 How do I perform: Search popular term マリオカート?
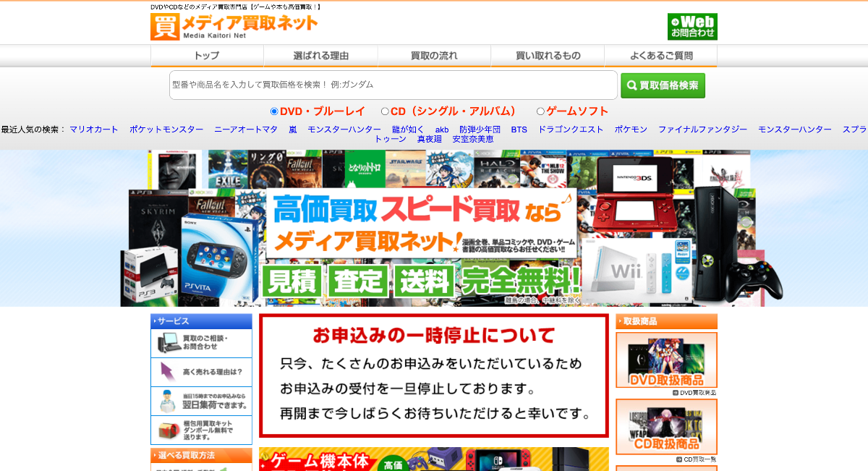pyautogui.click(x=94, y=130)
